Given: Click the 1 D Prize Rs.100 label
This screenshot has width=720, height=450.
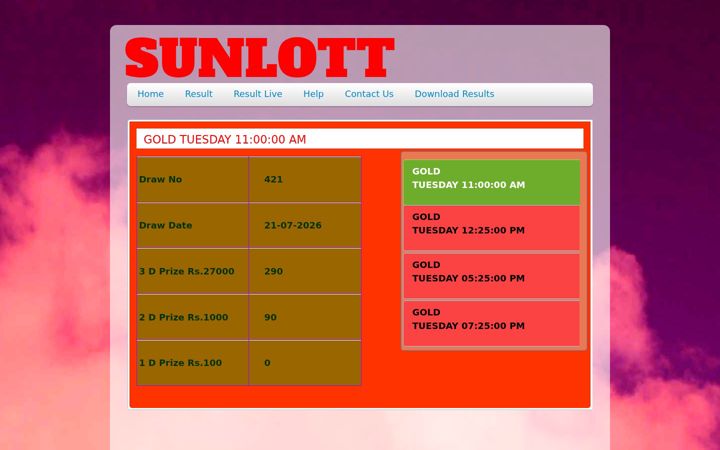Looking at the screenshot, I should (180, 363).
